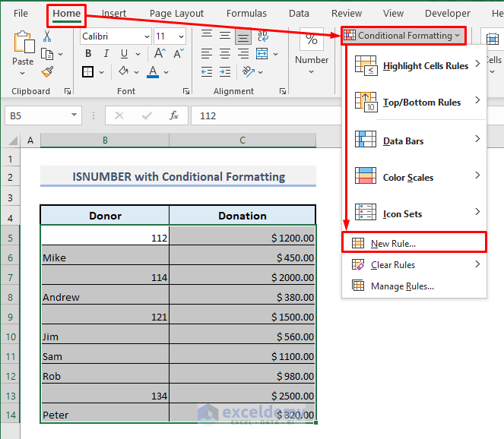Switch to the Data tab
The width and height of the screenshot is (504, 439).
coord(299,14)
